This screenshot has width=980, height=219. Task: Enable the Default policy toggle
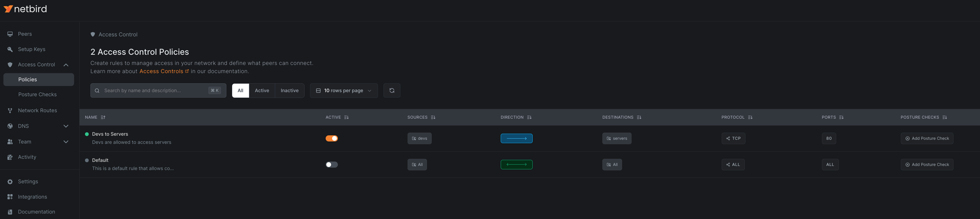tap(331, 165)
